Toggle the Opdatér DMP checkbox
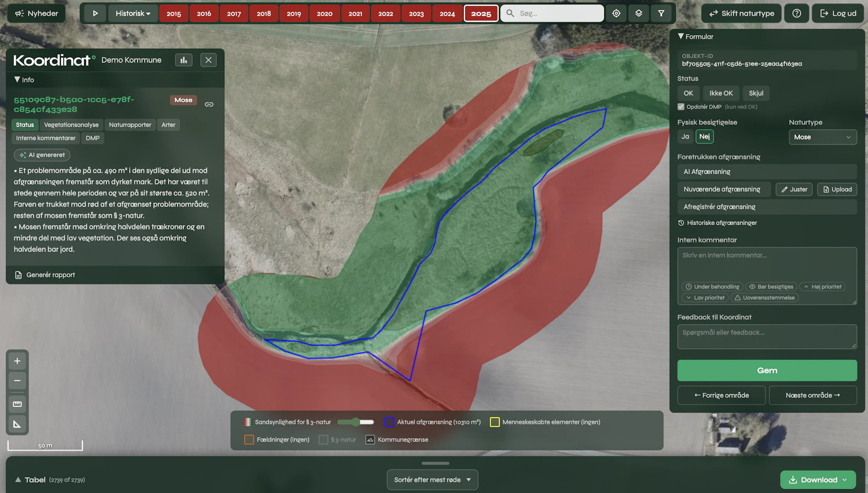 pos(681,107)
